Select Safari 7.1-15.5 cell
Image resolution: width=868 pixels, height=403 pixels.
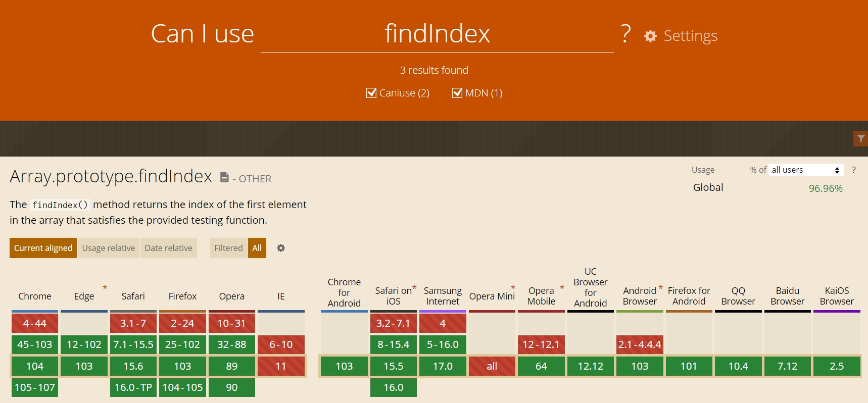coord(133,344)
